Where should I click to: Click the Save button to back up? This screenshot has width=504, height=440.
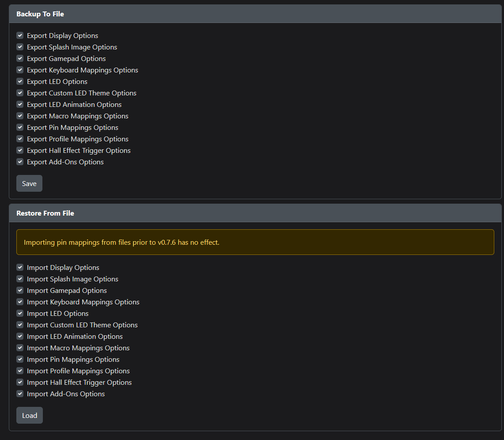click(29, 183)
